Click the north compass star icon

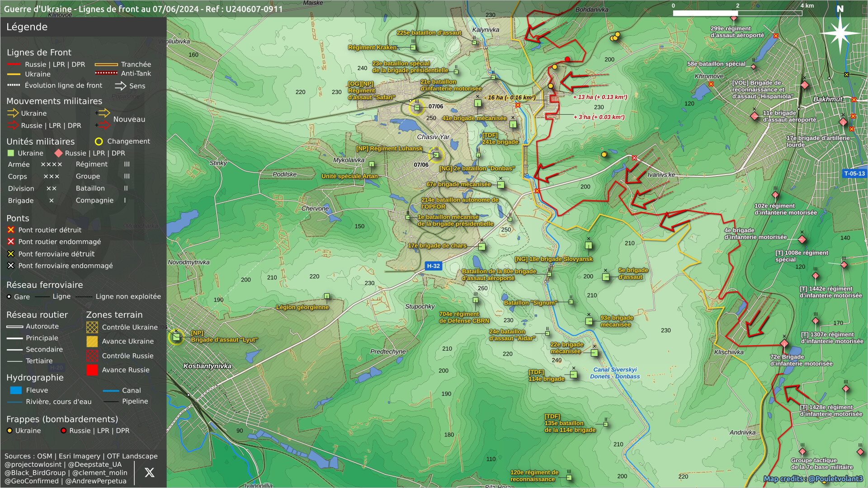click(840, 33)
